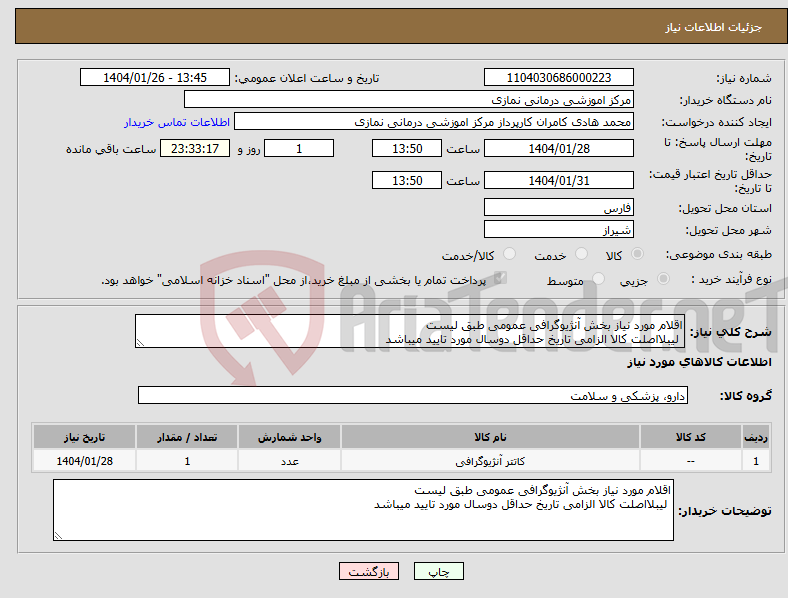Click the resize handle of the buyer notes textarea
Viewport: 788px width, 598px height.
pos(58,536)
